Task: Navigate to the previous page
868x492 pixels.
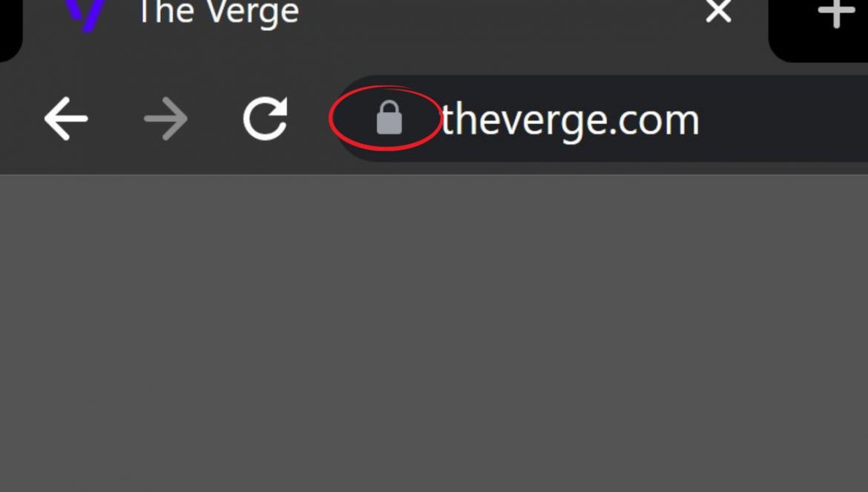Action: pos(66,119)
